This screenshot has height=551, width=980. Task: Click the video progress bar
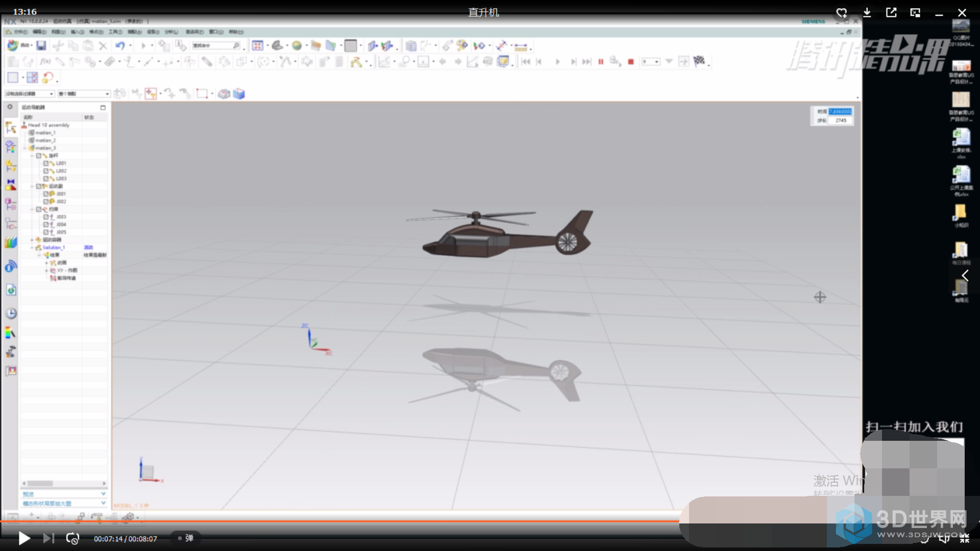click(339, 521)
